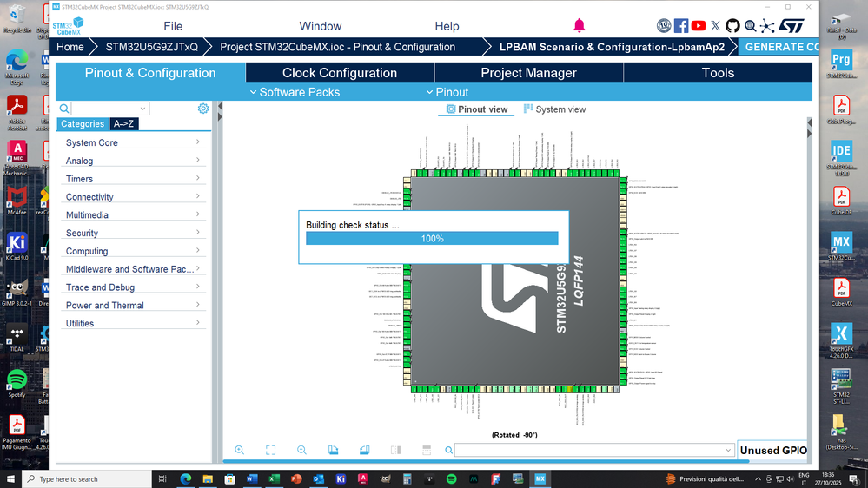Viewport: 868px width, 488px height.
Task: Open the category settings gear icon
Action: tap(203, 109)
